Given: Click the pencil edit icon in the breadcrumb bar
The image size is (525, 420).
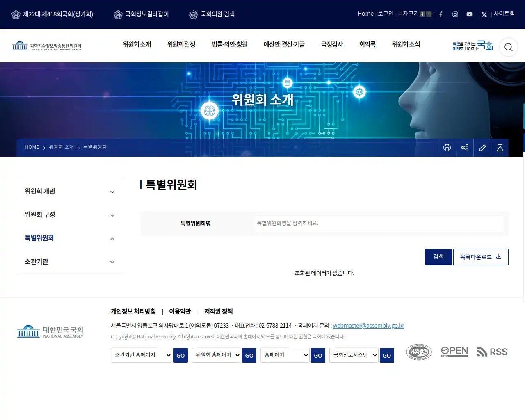Looking at the screenshot, I should (x=482, y=148).
